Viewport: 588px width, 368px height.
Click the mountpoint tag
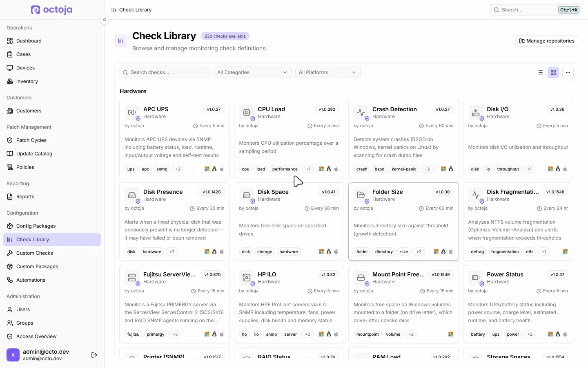(367, 334)
